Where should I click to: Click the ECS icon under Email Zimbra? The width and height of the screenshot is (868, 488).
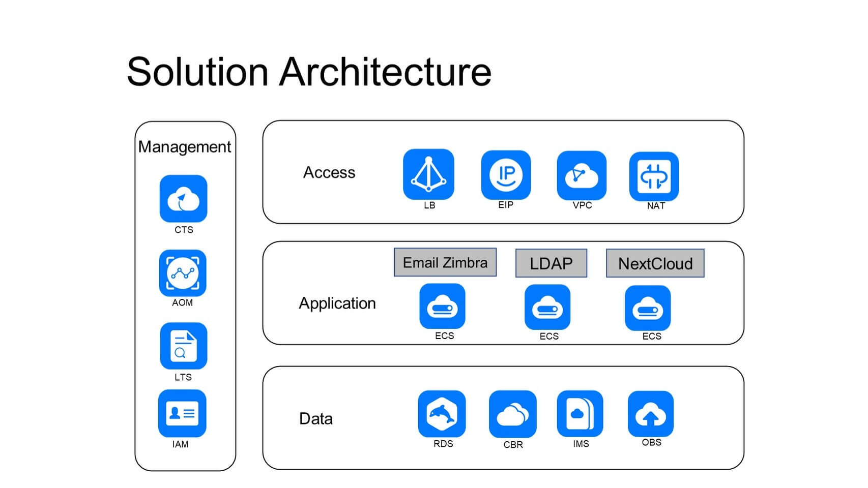442,307
